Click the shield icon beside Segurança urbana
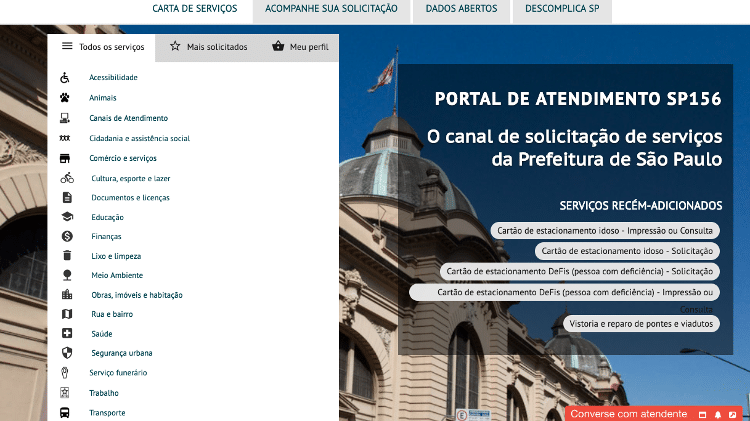This screenshot has width=750, height=421. coord(67,353)
